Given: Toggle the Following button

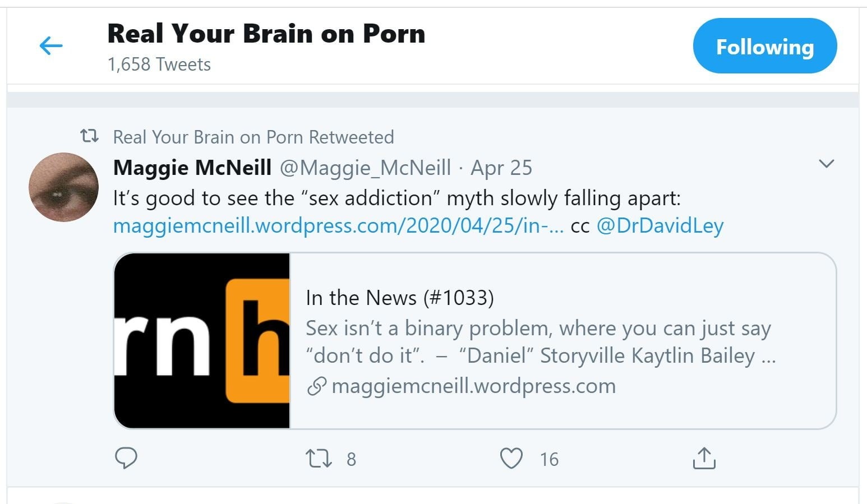Looking at the screenshot, I should click(x=764, y=47).
